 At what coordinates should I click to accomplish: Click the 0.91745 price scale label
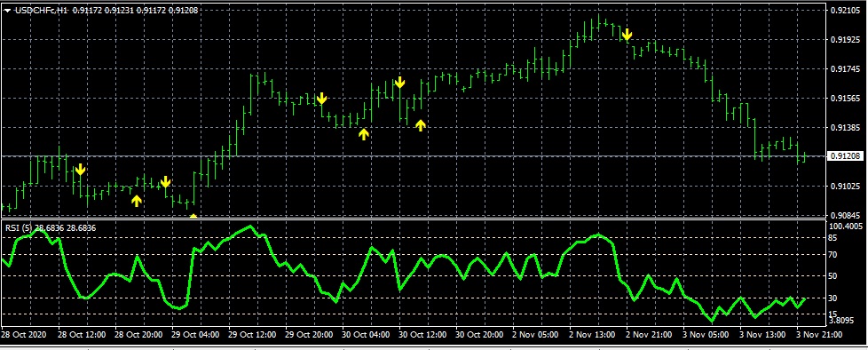[x=845, y=69]
